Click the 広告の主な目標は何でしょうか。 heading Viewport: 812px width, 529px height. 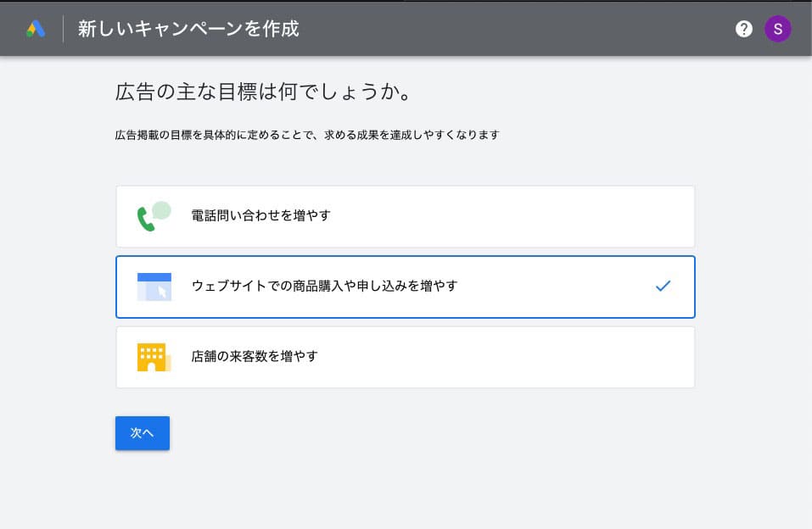coord(264,92)
